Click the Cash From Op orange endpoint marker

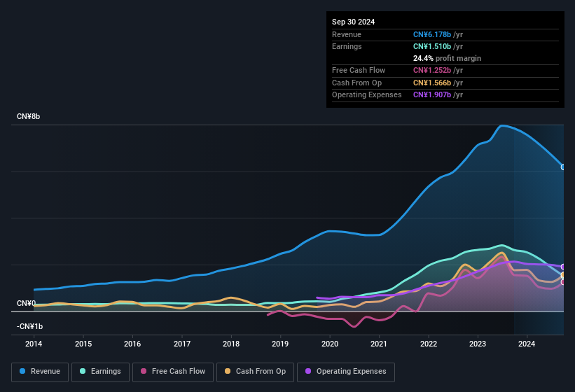[x=563, y=275]
